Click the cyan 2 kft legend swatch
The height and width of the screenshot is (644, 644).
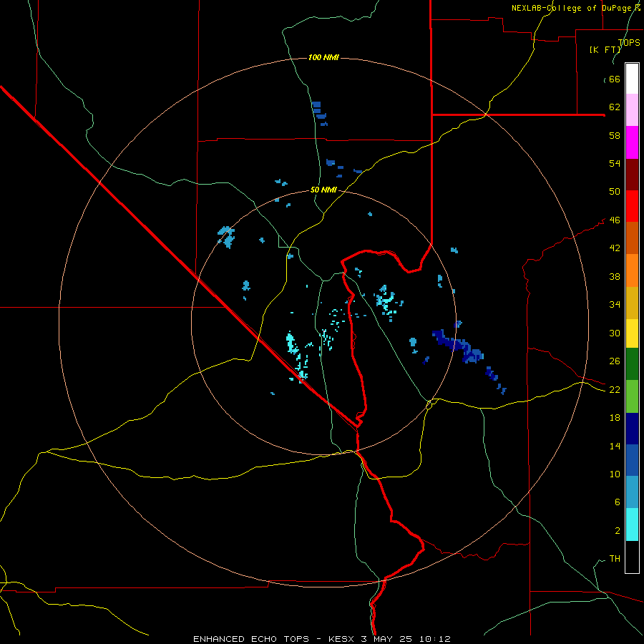click(632, 525)
